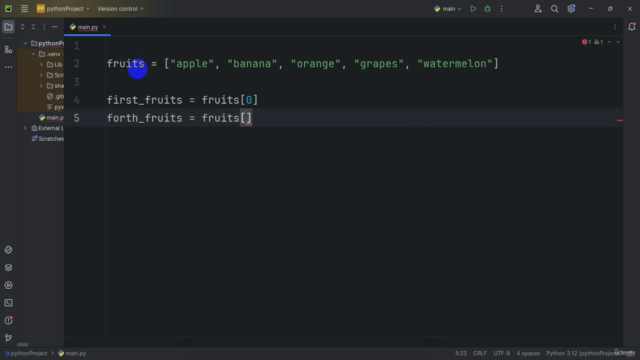Open Python Packages tool window
The height and width of the screenshot is (360, 640).
pos(8,250)
